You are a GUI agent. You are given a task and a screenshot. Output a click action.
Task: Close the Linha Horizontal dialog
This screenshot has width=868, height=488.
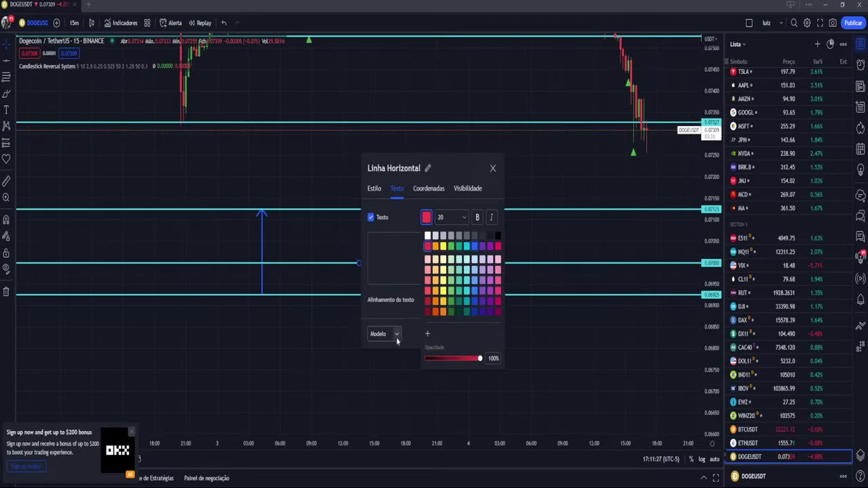coord(493,168)
